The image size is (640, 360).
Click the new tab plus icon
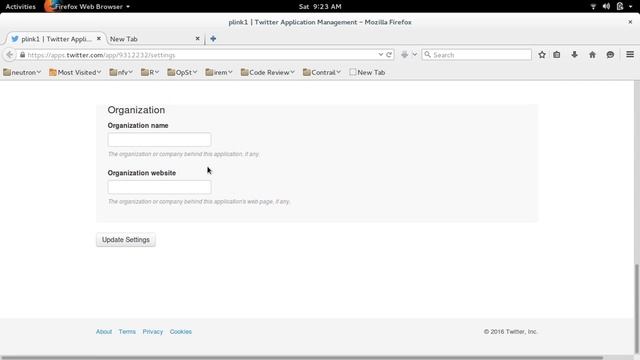click(x=213, y=39)
